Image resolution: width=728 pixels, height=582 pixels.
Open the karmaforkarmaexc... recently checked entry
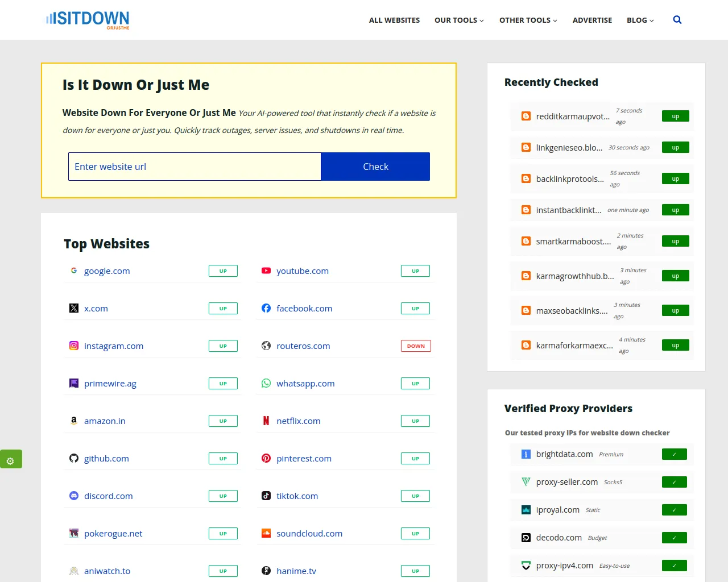point(574,346)
